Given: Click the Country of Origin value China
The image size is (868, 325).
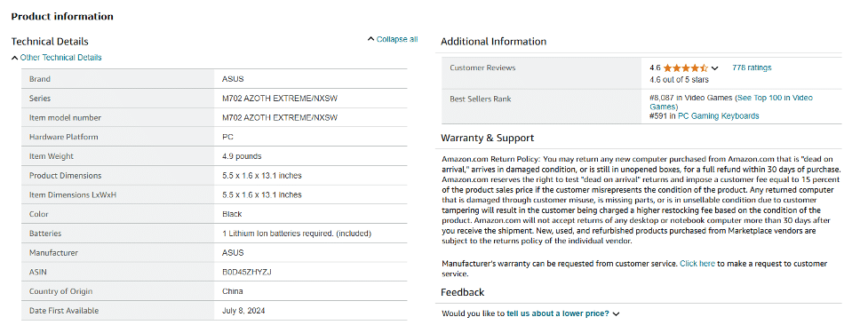Looking at the screenshot, I should [x=232, y=291].
